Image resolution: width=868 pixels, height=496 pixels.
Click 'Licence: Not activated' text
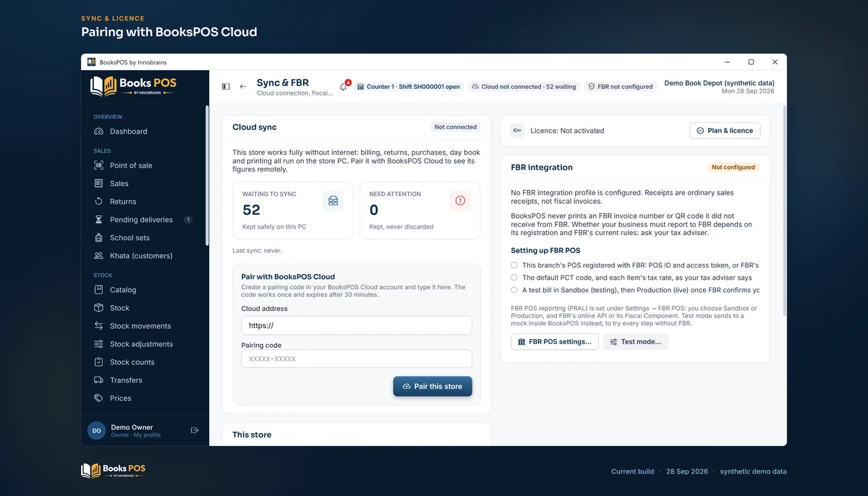pos(567,131)
